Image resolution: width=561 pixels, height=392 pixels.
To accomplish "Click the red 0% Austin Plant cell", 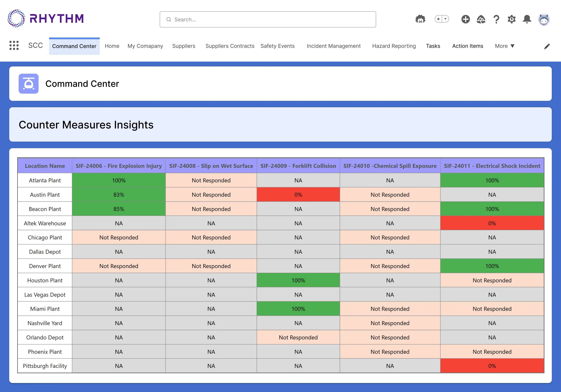I will point(298,194).
